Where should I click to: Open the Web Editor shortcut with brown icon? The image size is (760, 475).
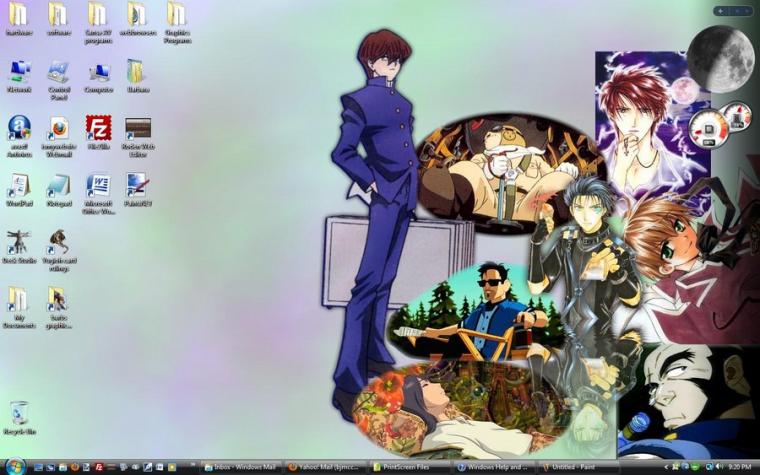[x=138, y=137]
